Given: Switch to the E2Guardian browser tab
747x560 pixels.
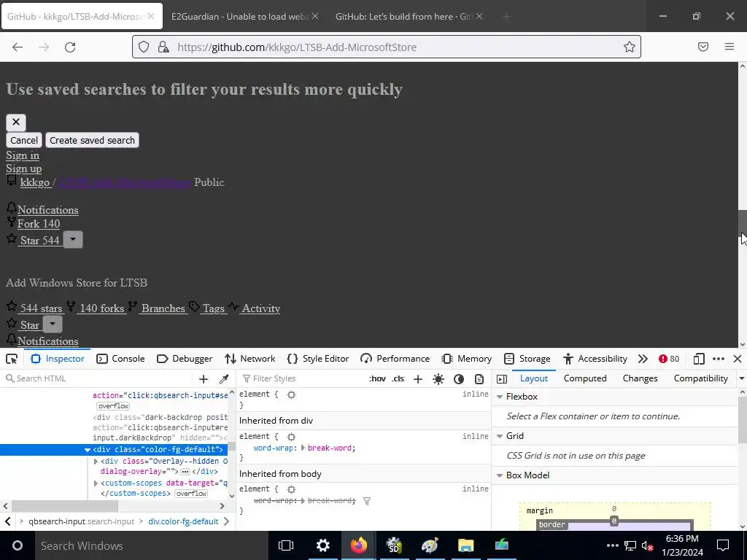Looking at the screenshot, I should point(245,16).
